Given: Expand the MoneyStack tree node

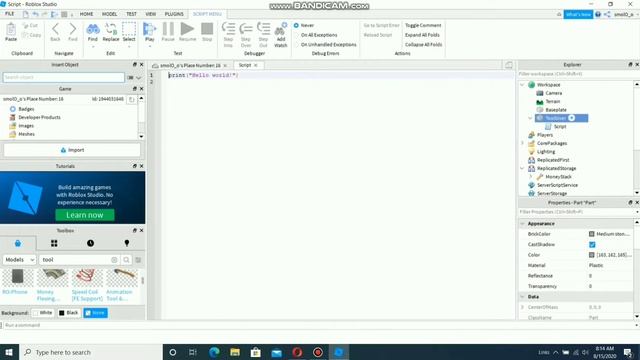Looking at the screenshot, I should pyautogui.click(x=530, y=177).
